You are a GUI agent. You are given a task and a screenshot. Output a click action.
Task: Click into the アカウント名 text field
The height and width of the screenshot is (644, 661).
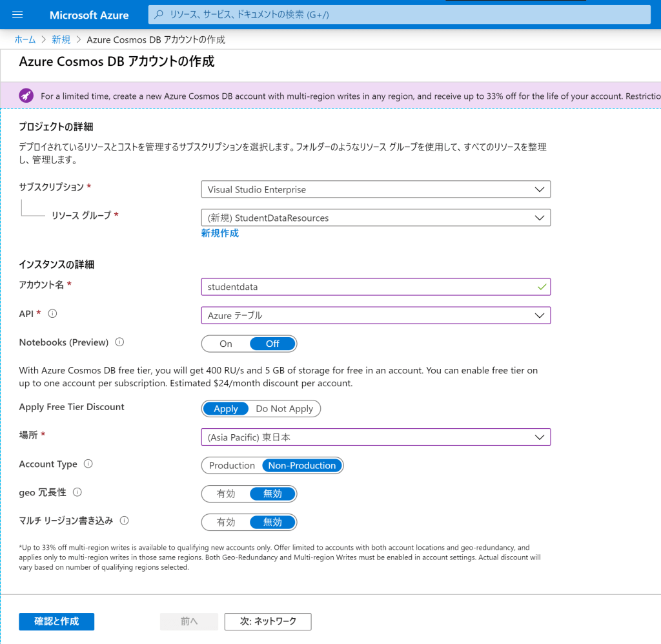click(368, 287)
